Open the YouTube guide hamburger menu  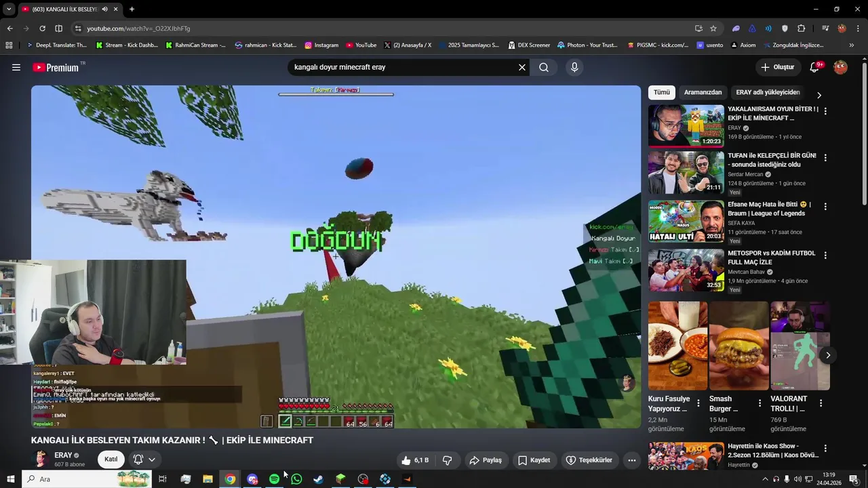[16, 67]
